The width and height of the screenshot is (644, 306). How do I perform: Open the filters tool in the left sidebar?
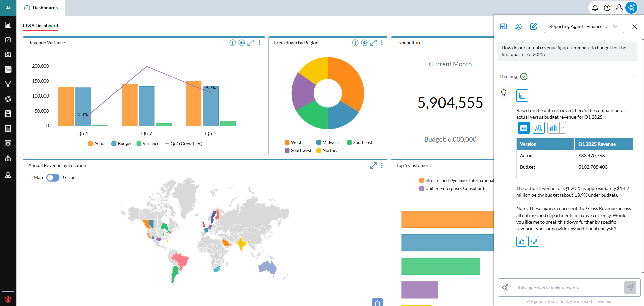[8, 84]
